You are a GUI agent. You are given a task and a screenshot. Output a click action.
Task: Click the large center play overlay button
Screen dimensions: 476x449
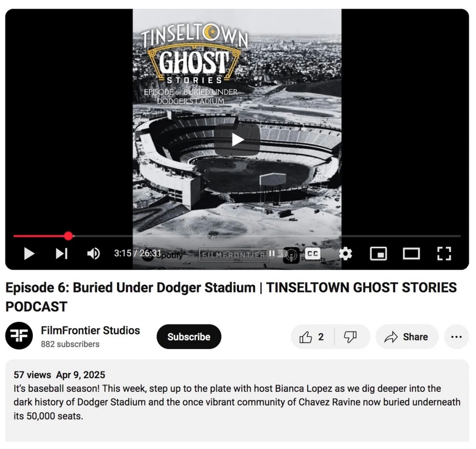(237, 140)
